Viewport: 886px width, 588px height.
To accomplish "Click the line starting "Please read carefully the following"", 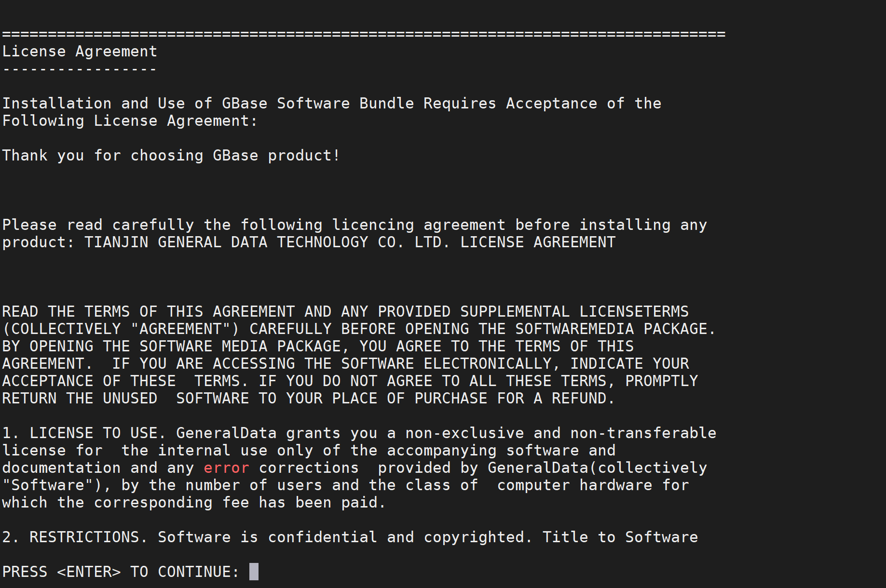I will (x=354, y=225).
